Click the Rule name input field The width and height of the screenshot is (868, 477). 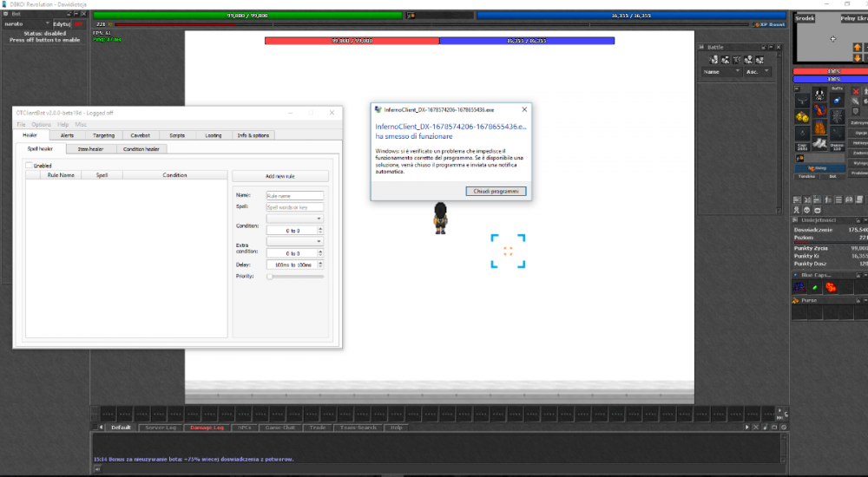[x=294, y=196]
